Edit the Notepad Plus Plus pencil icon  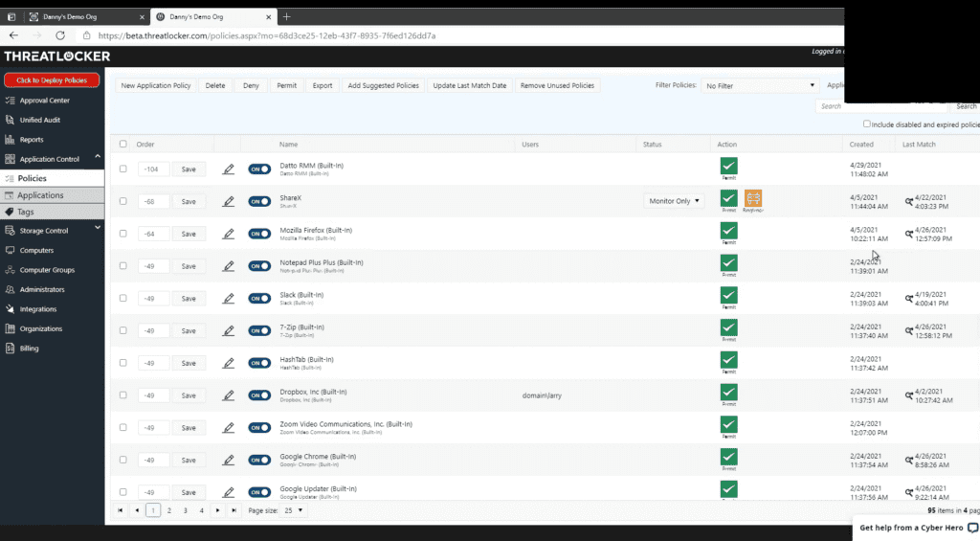228,266
